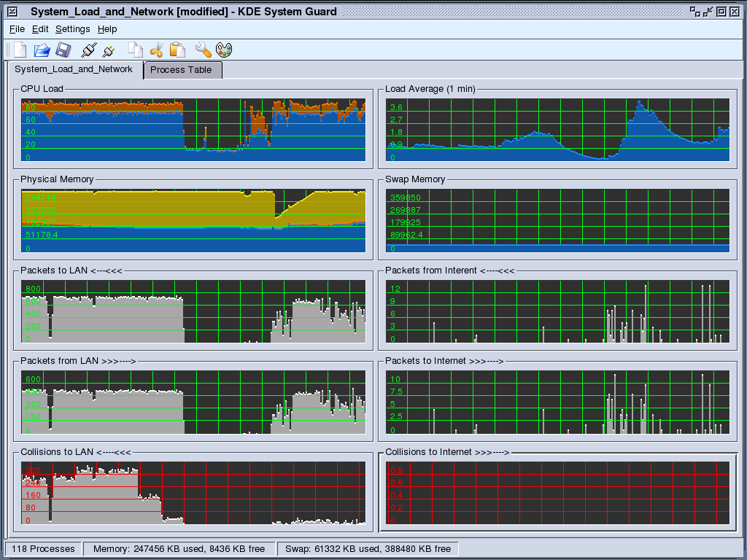
Task: Click the 'Collisions to LAN' frame title
Action: point(75,452)
